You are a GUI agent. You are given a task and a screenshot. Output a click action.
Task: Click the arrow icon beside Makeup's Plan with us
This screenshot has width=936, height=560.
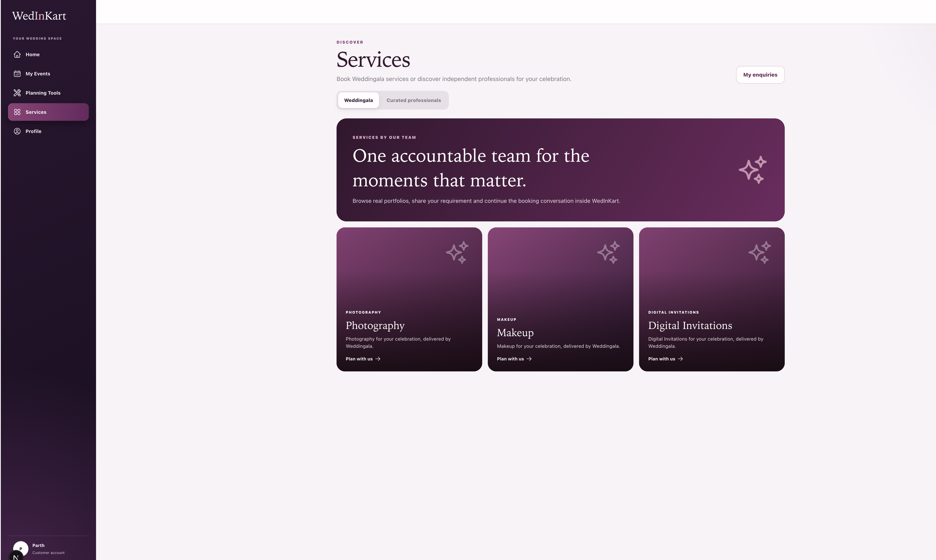pyautogui.click(x=529, y=359)
